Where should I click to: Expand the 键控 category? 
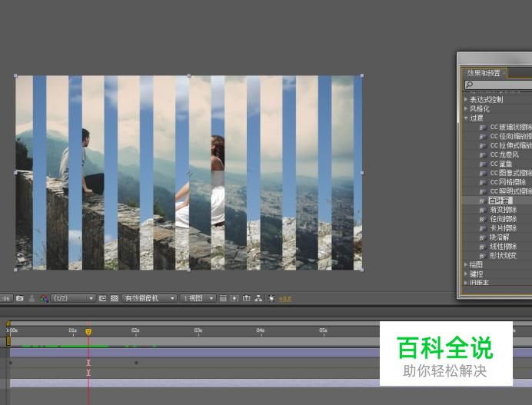point(466,274)
